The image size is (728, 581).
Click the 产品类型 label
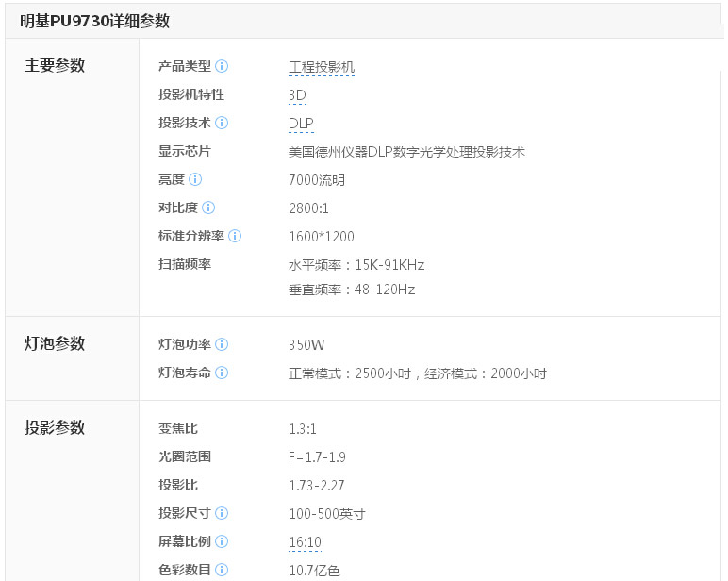(185, 66)
